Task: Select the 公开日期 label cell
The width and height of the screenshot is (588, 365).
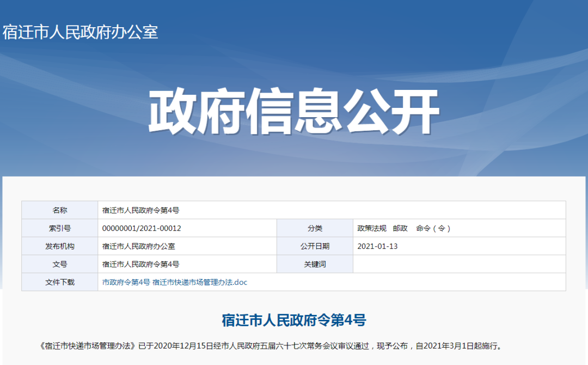Action: [315, 246]
